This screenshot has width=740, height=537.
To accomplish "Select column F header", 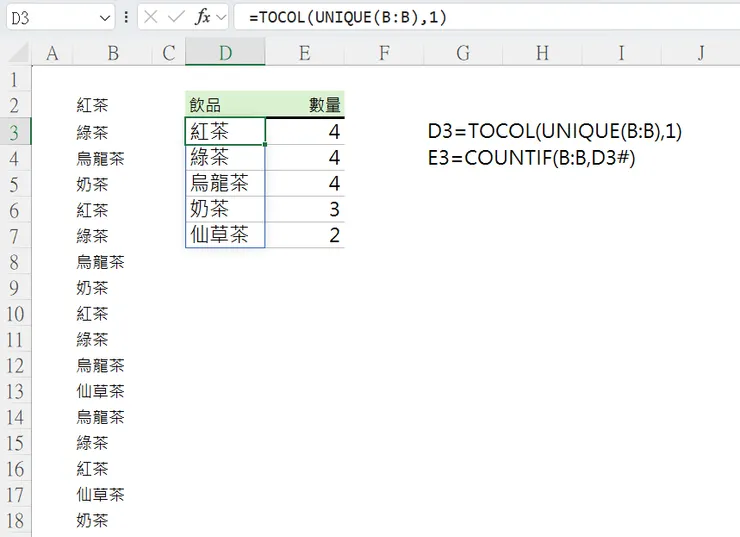I will (x=384, y=53).
